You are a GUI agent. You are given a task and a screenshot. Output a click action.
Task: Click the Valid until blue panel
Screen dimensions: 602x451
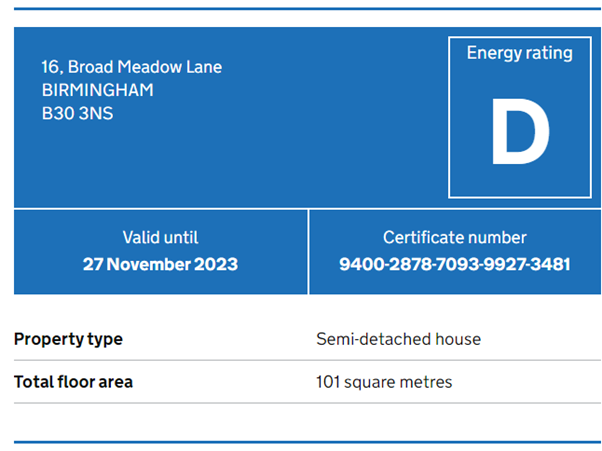(160, 252)
